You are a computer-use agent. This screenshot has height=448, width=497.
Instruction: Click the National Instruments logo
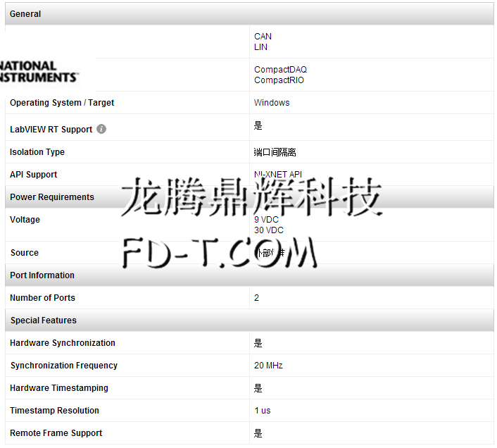point(39,72)
